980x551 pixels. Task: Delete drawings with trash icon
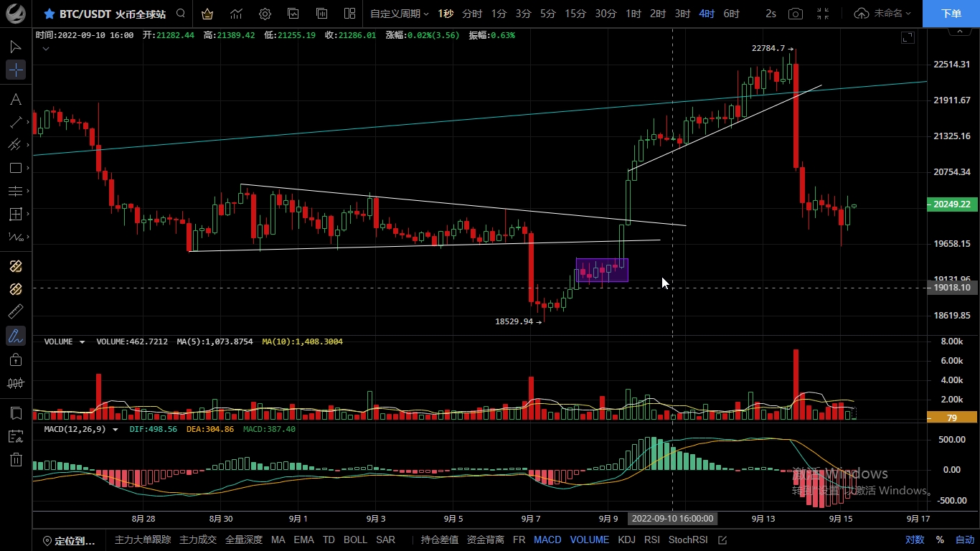(x=16, y=460)
